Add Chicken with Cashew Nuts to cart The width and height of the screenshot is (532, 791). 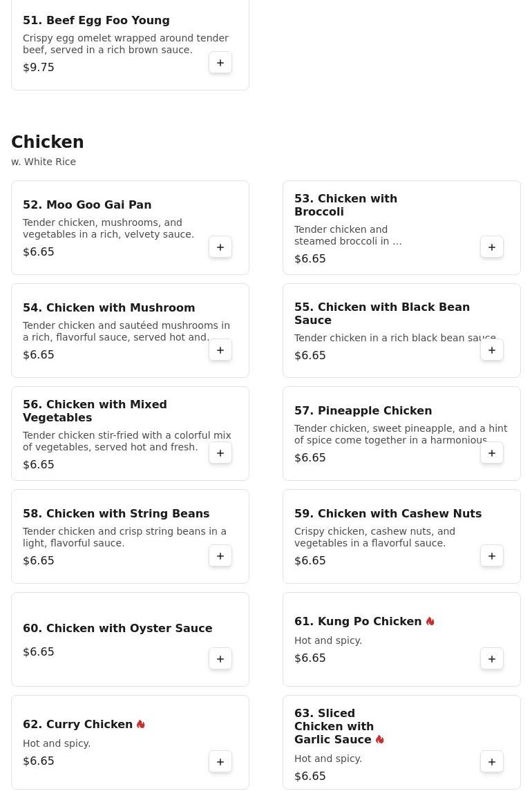(x=492, y=556)
